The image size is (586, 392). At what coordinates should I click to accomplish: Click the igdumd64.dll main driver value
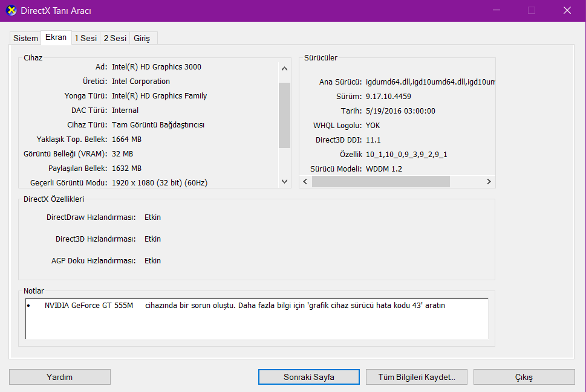[431, 82]
